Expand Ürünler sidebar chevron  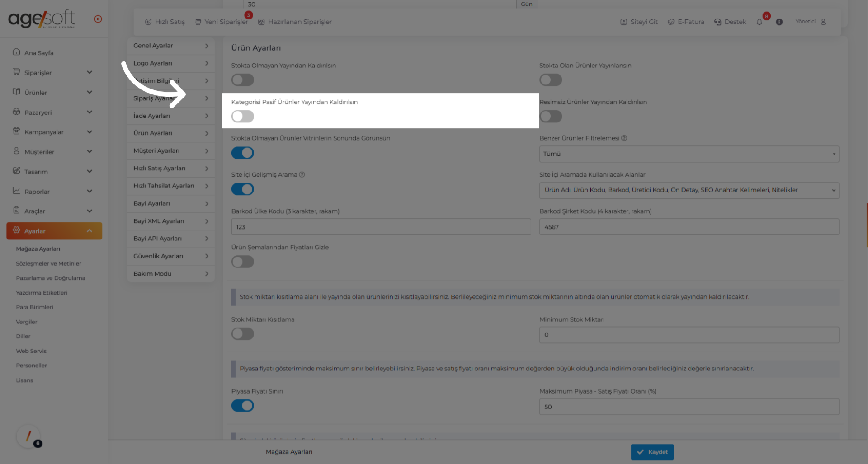point(90,92)
